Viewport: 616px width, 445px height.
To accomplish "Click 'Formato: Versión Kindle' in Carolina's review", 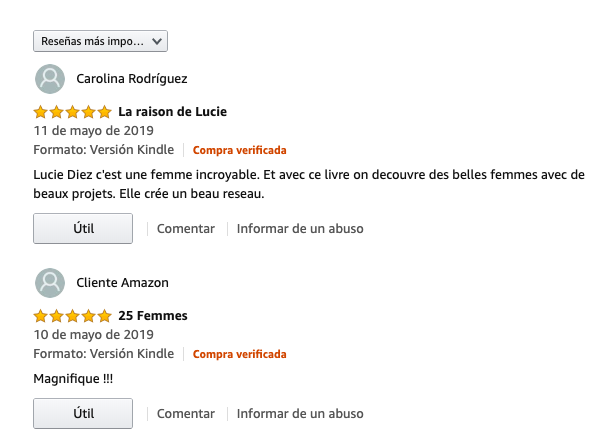I will pos(103,150).
